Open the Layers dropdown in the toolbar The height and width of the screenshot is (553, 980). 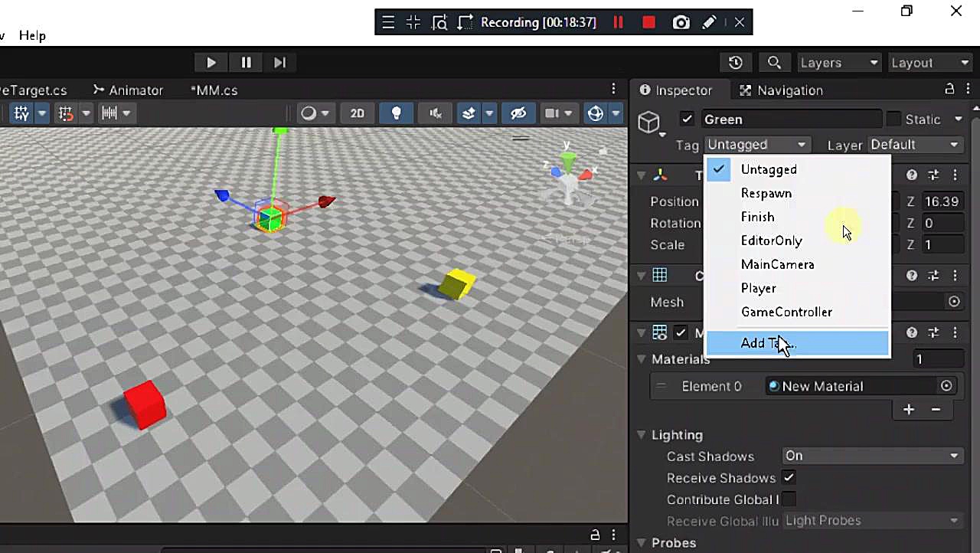pyautogui.click(x=839, y=63)
